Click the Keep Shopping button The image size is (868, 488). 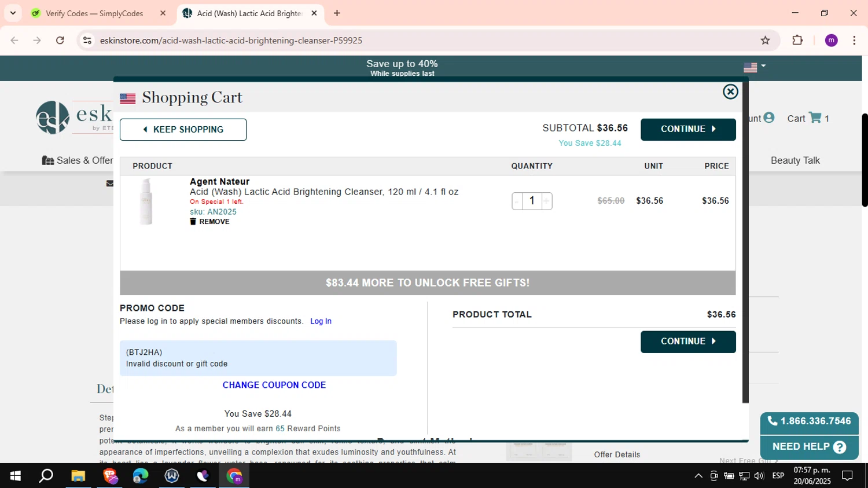click(183, 130)
